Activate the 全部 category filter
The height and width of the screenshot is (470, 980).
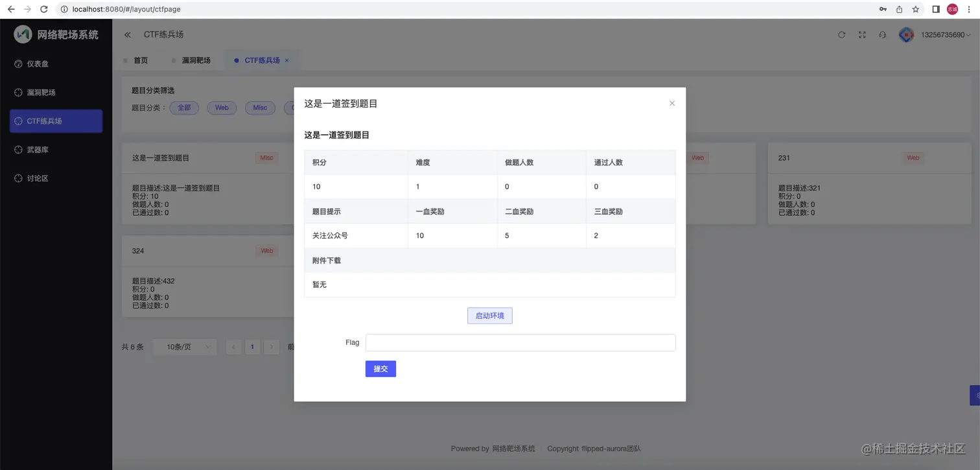pos(184,108)
